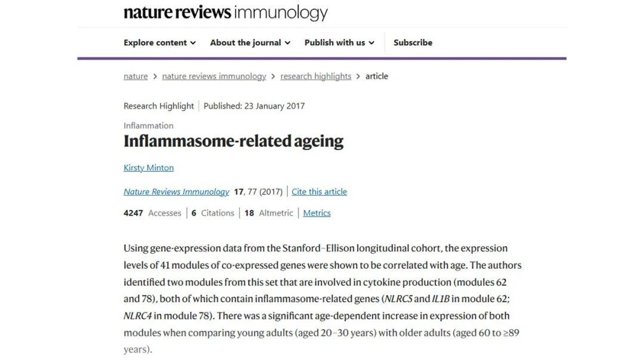Open author Kirsty Minton's link
Screen dimensions: 644x363
click(148, 168)
